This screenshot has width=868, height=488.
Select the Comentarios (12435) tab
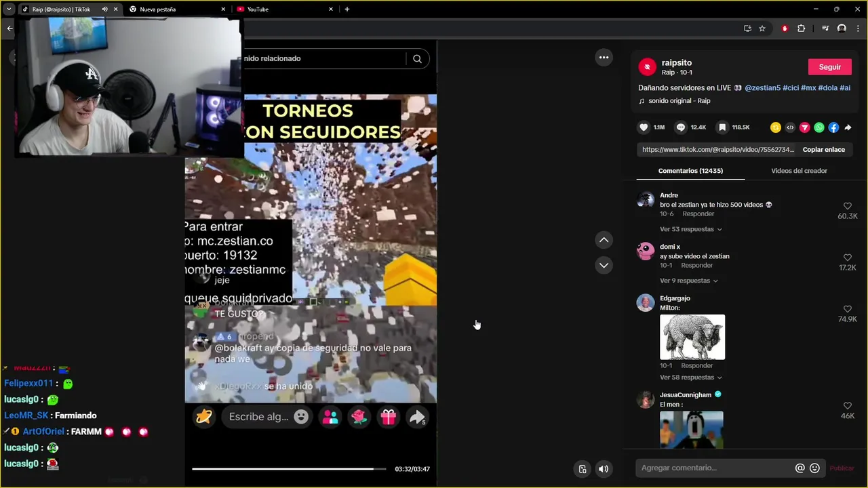tap(690, 171)
